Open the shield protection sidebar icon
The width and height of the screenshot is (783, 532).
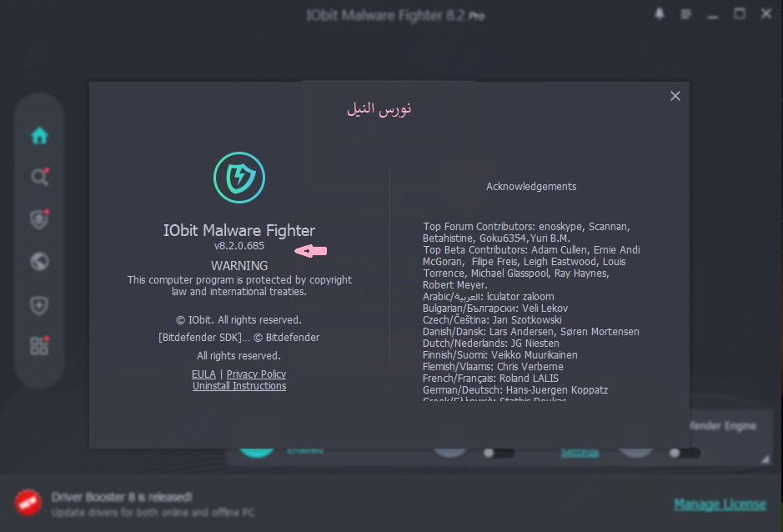(39, 218)
